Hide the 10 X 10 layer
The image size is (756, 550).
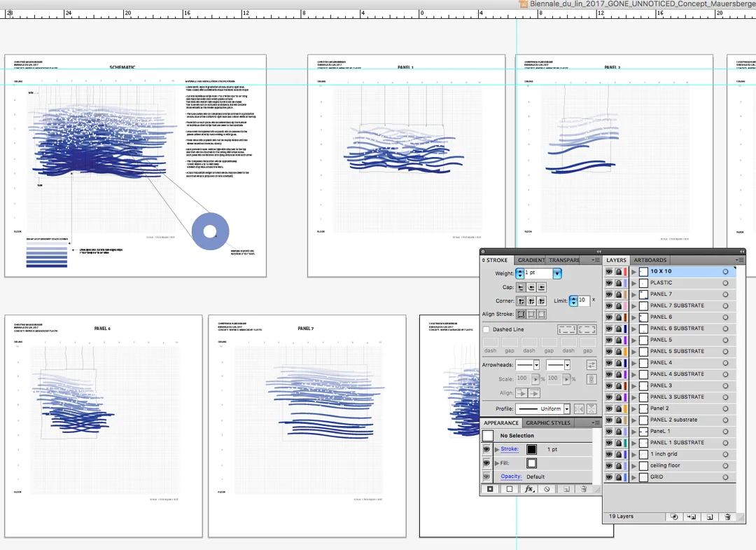pos(609,272)
